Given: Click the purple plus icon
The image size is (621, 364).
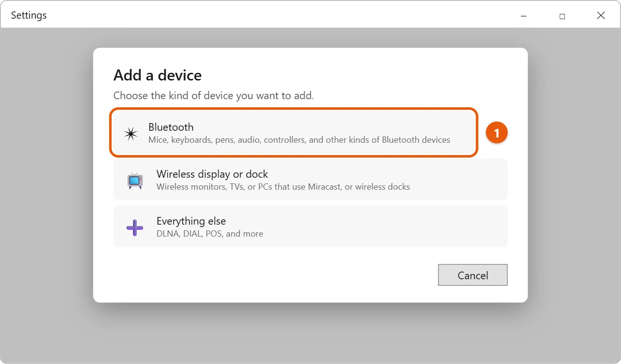Looking at the screenshot, I should click(x=135, y=227).
